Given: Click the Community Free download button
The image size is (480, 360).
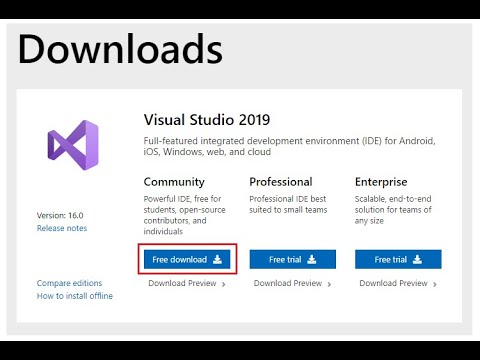Looking at the screenshot, I should pyautogui.click(x=187, y=259).
